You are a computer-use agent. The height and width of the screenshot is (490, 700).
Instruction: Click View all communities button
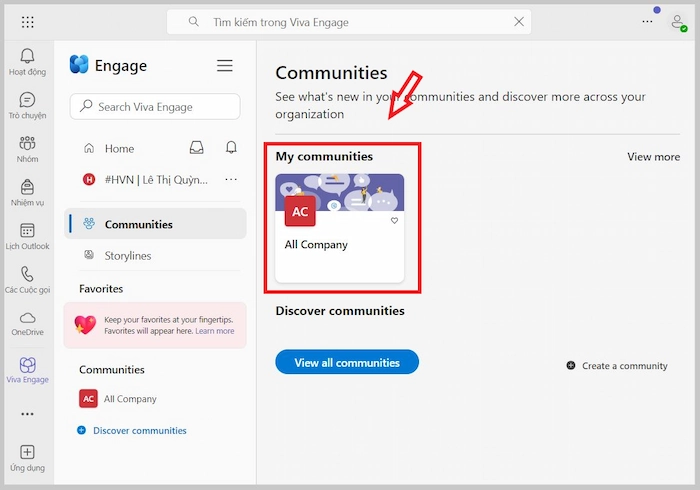[x=347, y=362]
